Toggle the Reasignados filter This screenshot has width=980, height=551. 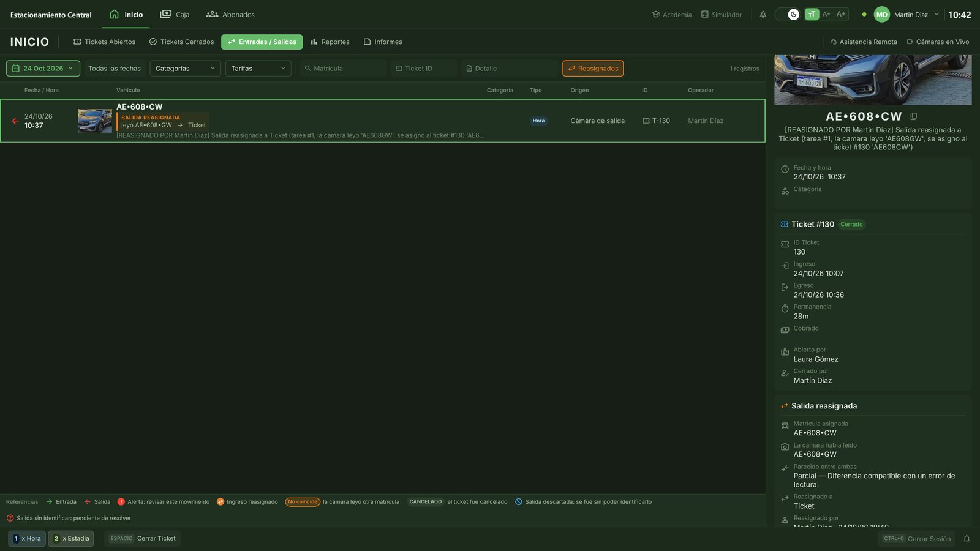coord(593,69)
